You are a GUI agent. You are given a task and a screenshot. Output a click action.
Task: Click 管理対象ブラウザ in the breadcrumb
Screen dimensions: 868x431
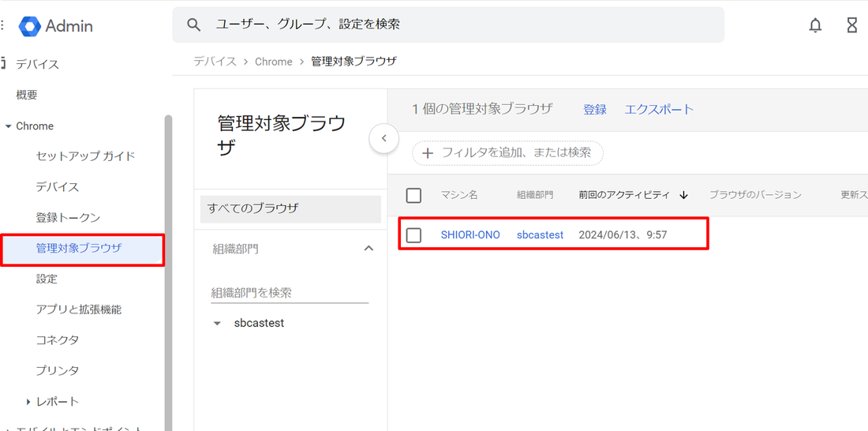(354, 62)
